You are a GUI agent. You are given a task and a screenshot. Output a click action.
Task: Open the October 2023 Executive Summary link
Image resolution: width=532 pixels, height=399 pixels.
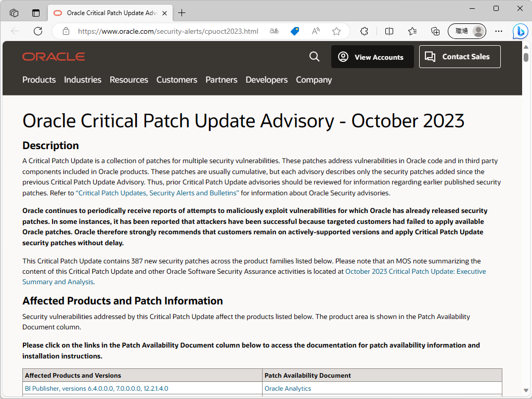click(415, 271)
